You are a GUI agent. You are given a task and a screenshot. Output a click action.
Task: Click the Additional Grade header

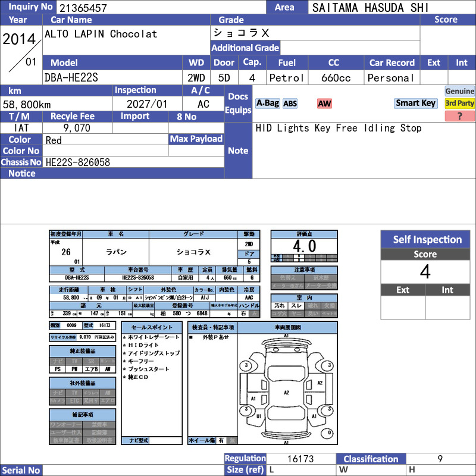[245, 48]
